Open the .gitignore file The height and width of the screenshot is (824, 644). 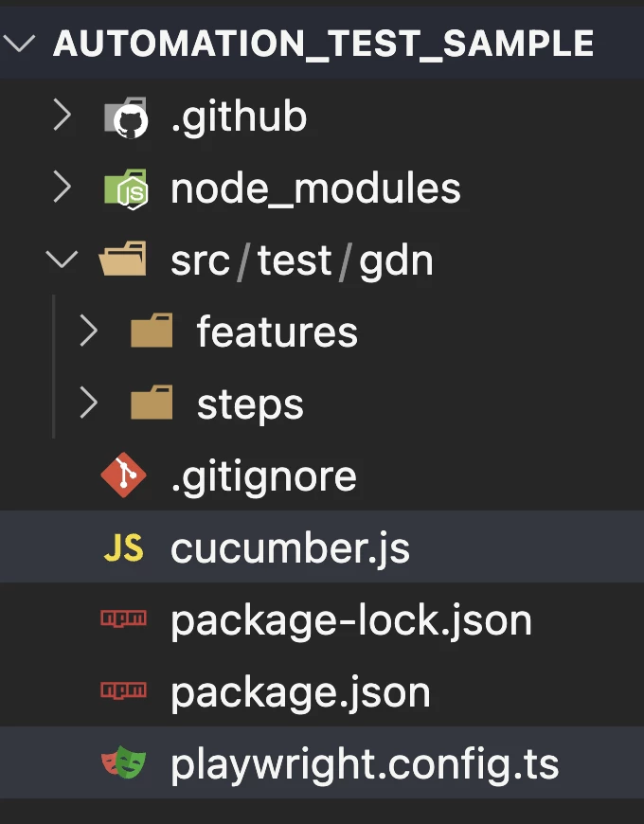[x=263, y=476]
